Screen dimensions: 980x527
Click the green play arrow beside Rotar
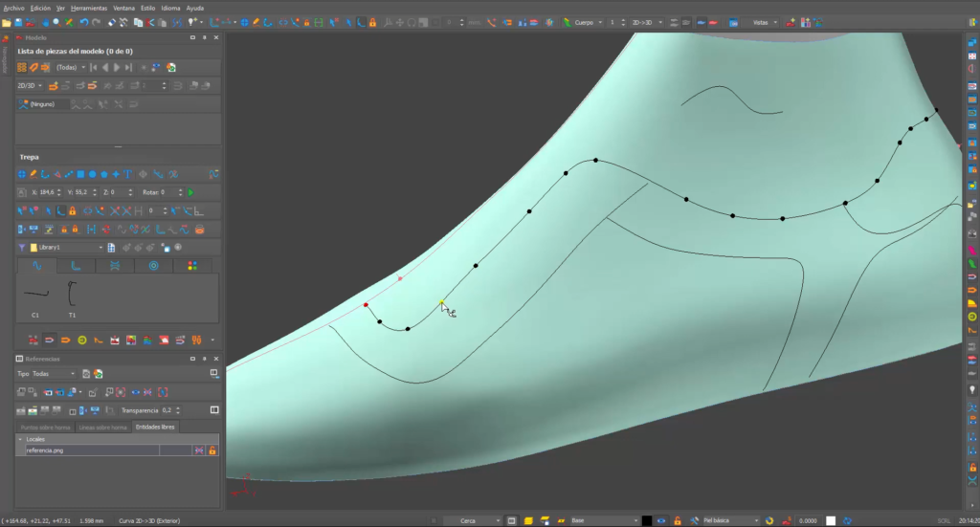[x=190, y=192]
